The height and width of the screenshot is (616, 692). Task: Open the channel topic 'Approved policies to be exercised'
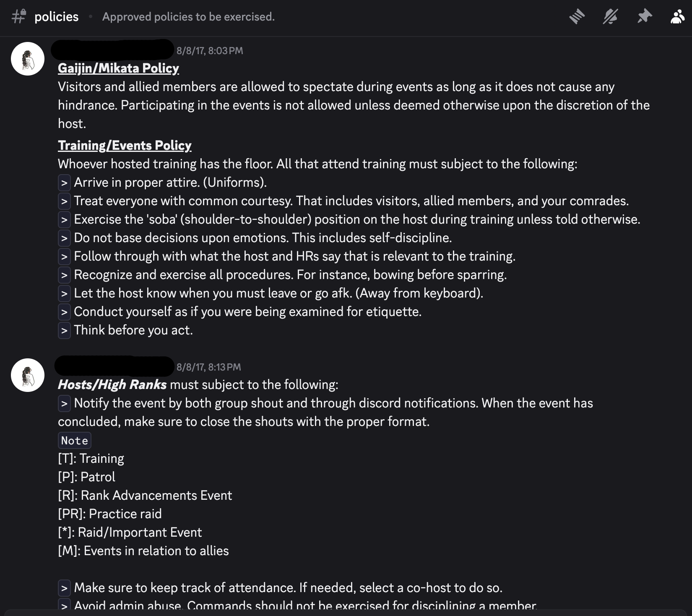coord(188,17)
